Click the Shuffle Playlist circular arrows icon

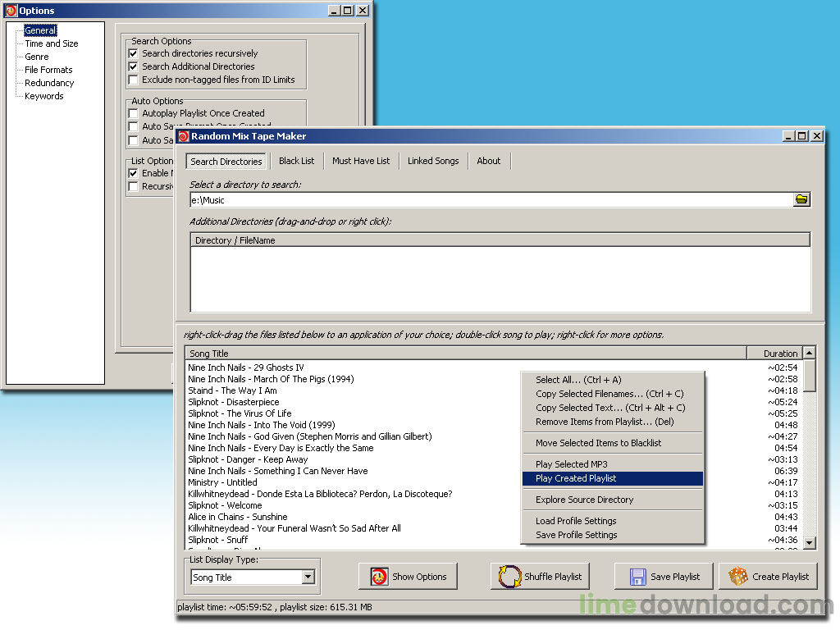pyautogui.click(x=509, y=577)
